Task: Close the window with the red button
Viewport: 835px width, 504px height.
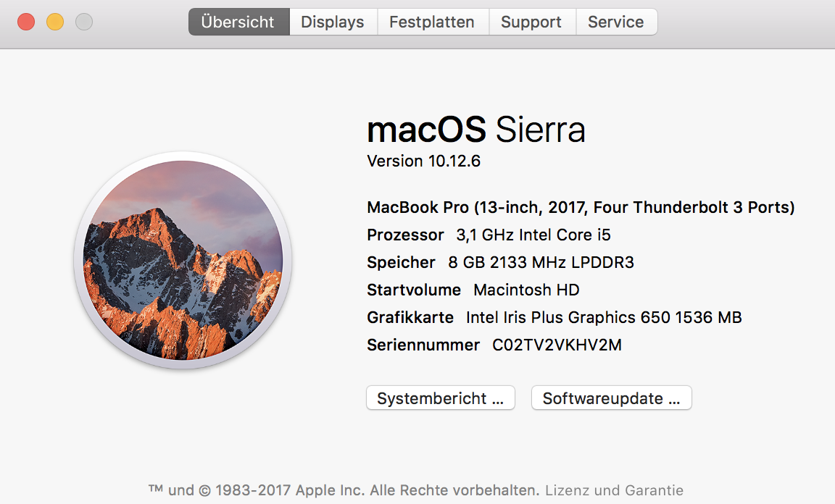Action: coord(26,22)
